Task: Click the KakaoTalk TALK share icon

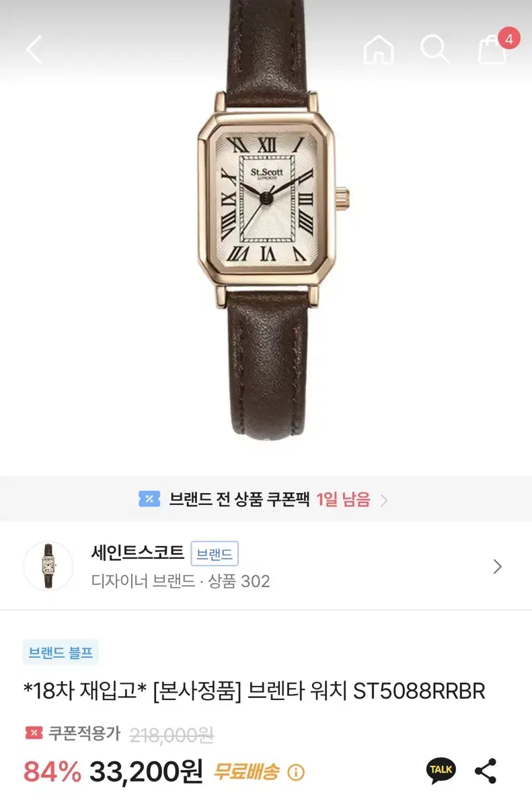Action: [441, 770]
